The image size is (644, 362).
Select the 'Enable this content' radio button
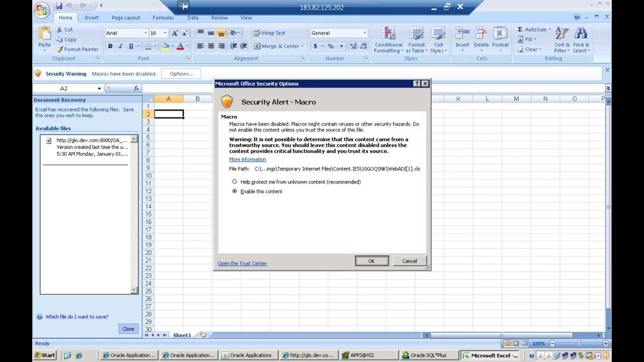click(x=234, y=192)
